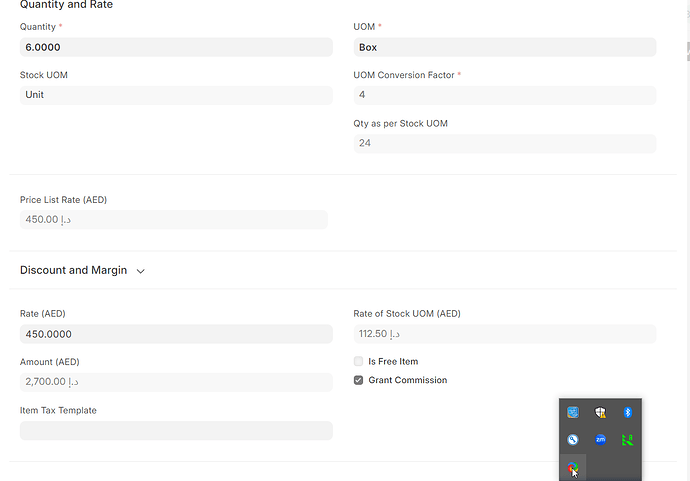Click the Discount and Margin heading text

point(73,270)
